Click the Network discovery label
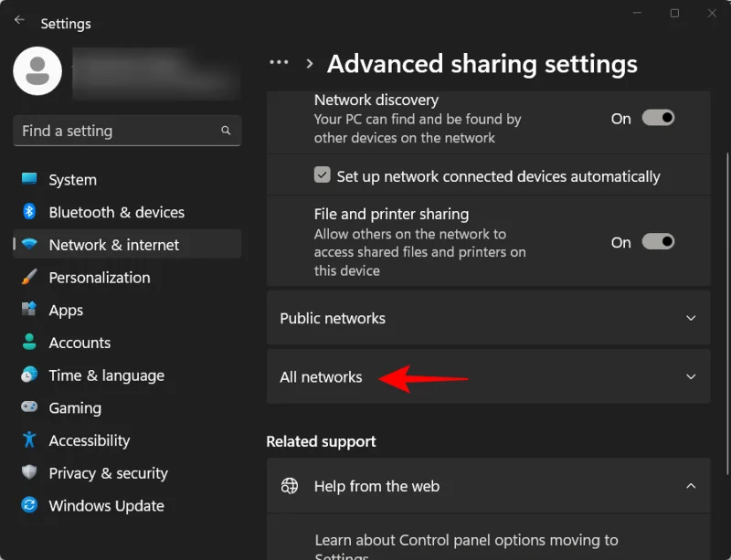 tap(376, 100)
